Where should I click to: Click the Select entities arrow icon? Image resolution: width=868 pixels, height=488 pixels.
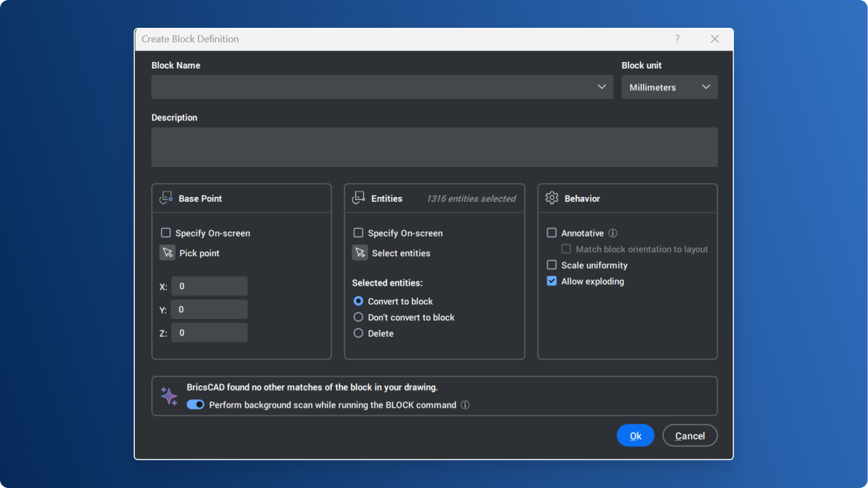coord(359,253)
